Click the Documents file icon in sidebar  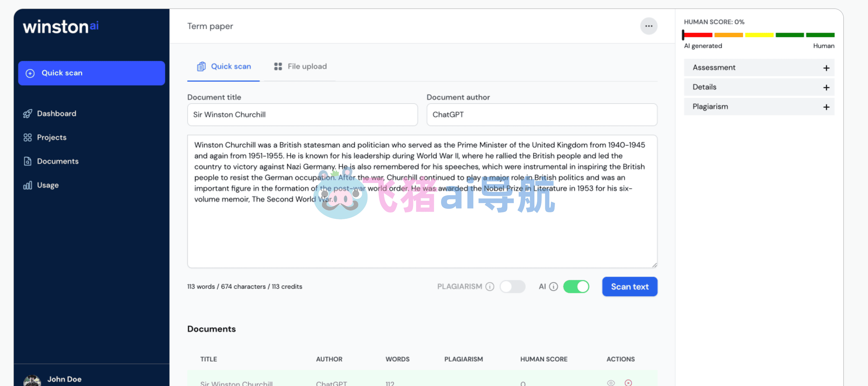click(x=28, y=161)
